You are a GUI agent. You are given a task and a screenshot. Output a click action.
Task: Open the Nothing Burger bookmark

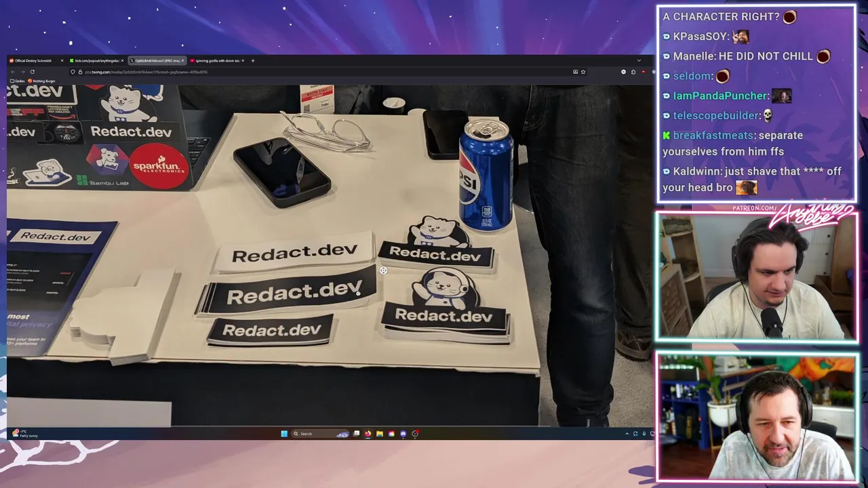41,81
